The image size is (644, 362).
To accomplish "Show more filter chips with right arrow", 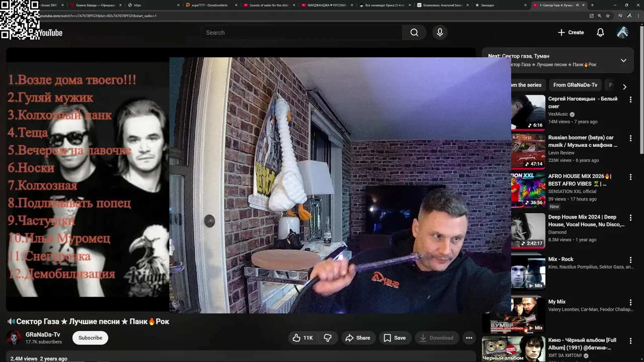I will (x=624, y=86).
